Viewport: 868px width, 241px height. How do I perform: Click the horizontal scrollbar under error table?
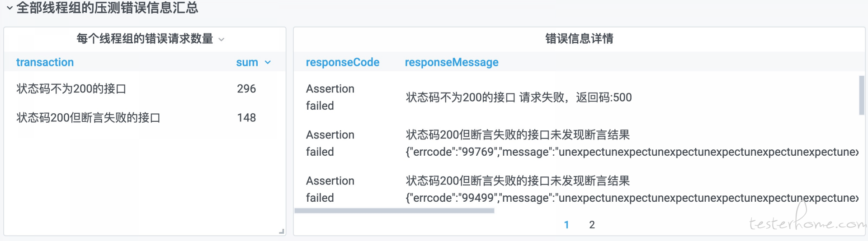[394, 211]
